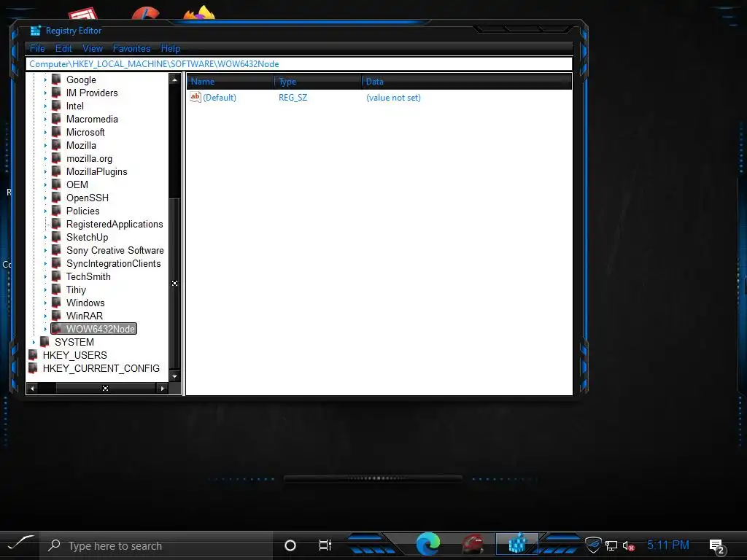Sort by the Data column header
This screenshot has width=747, height=560.
click(x=467, y=82)
